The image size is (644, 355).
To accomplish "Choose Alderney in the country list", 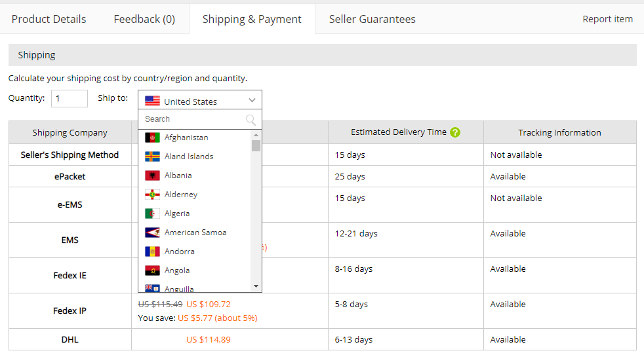I will tap(181, 195).
